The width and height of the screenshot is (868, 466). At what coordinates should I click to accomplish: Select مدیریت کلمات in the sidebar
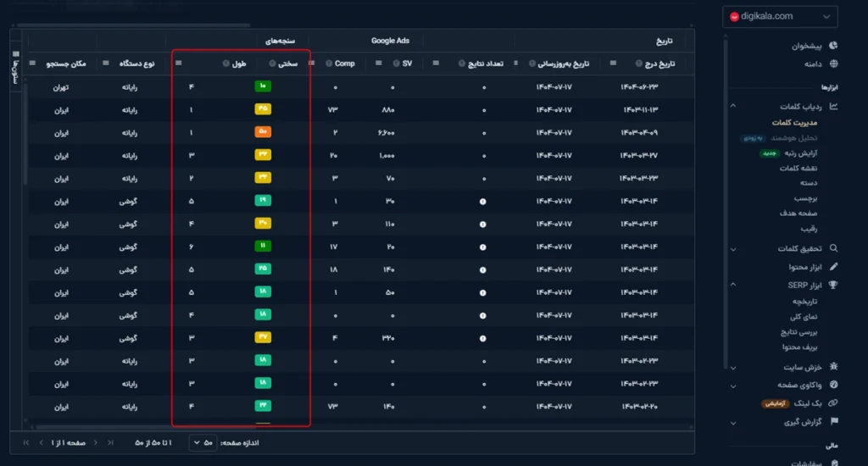tap(794, 123)
